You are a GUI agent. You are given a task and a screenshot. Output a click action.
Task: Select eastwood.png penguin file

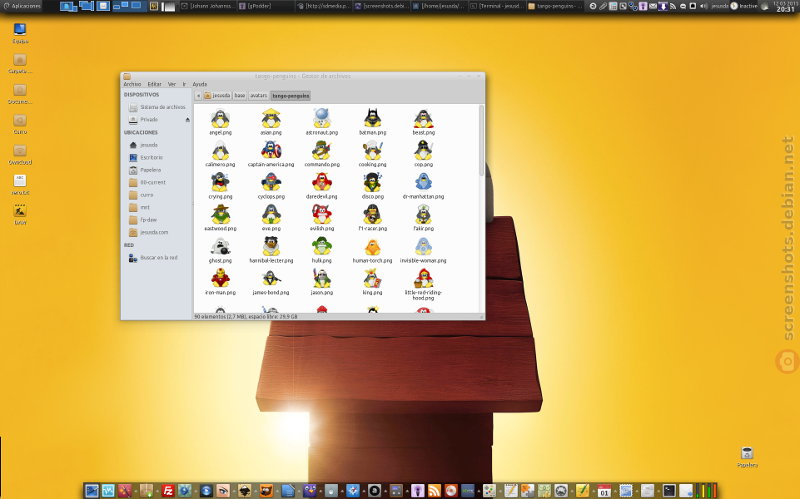coord(220,219)
